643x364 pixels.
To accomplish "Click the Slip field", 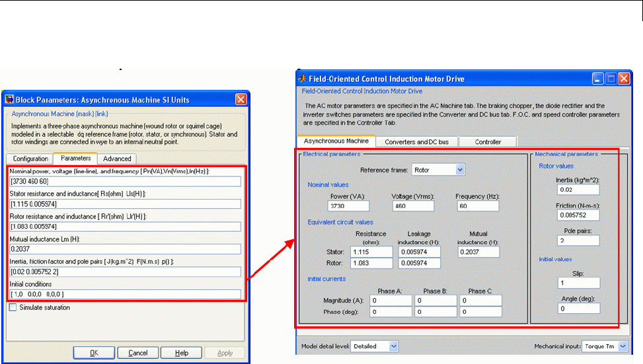I will click(578, 283).
